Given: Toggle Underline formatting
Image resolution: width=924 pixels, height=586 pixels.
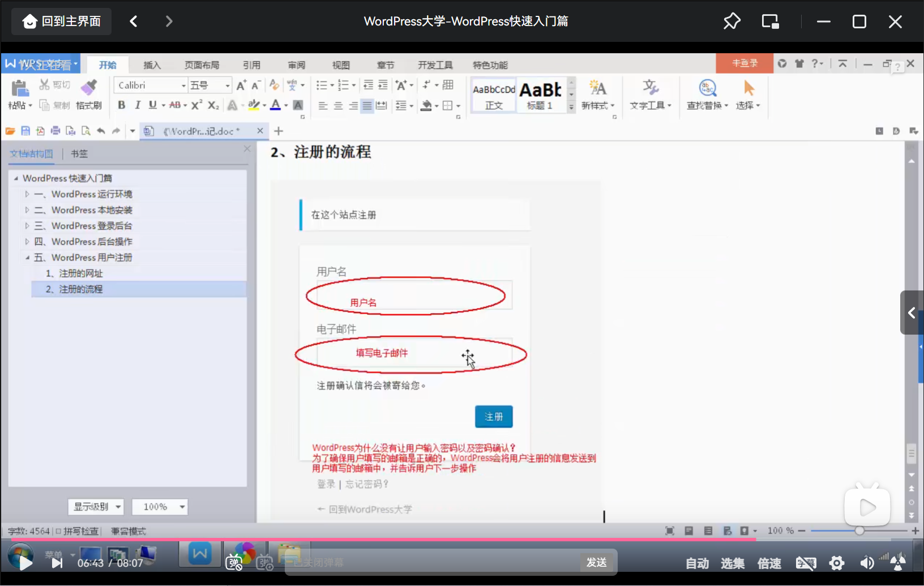Looking at the screenshot, I should coord(152,105).
